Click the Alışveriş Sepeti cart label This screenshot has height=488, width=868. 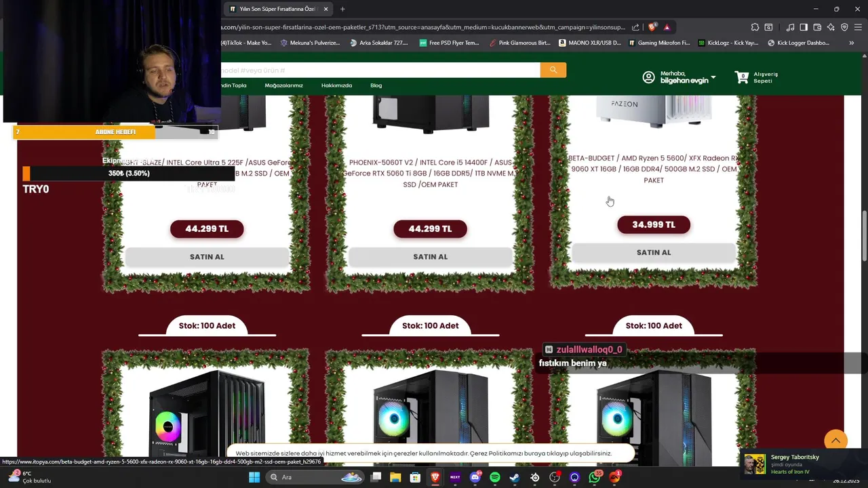(x=766, y=77)
